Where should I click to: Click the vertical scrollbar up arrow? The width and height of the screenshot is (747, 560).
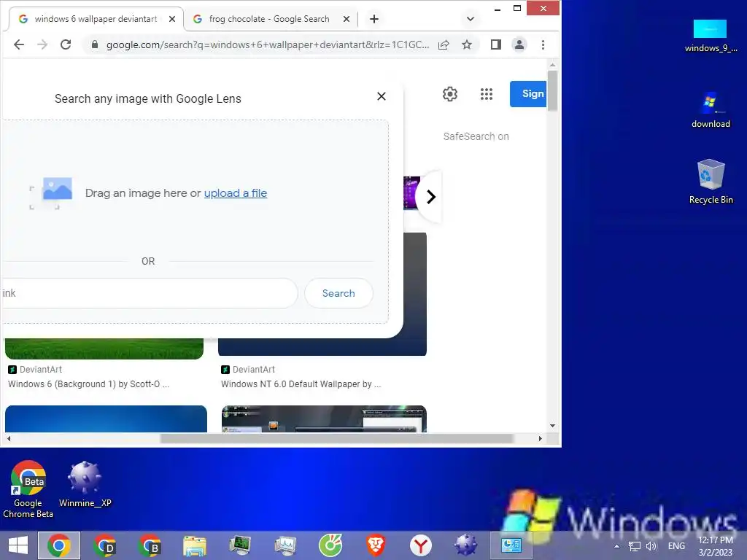pos(553,65)
